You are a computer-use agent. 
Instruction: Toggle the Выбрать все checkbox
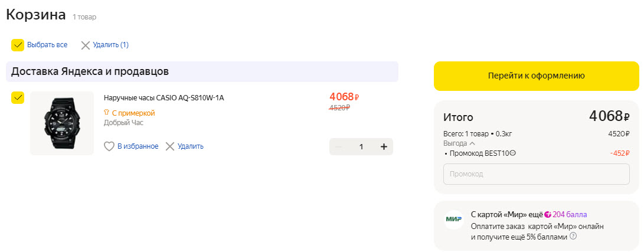(x=18, y=45)
